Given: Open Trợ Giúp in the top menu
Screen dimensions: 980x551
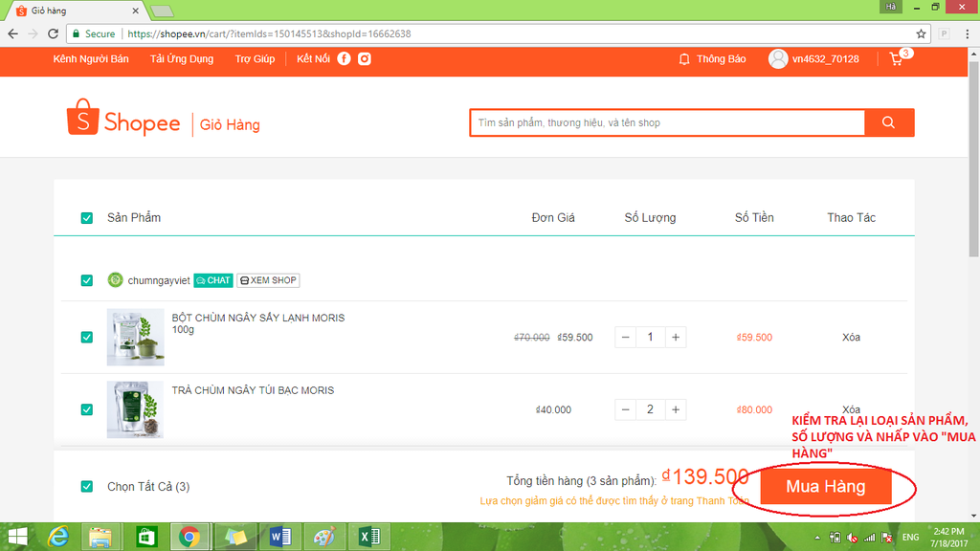Looking at the screenshot, I should click(x=255, y=58).
